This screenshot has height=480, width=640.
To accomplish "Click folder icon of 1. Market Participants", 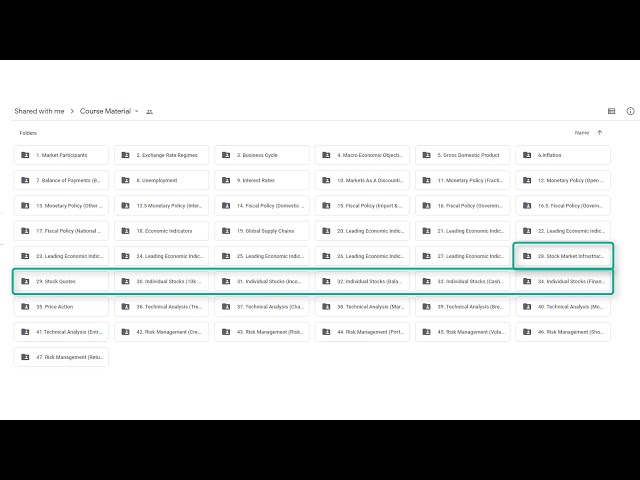I will click(25, 155).
